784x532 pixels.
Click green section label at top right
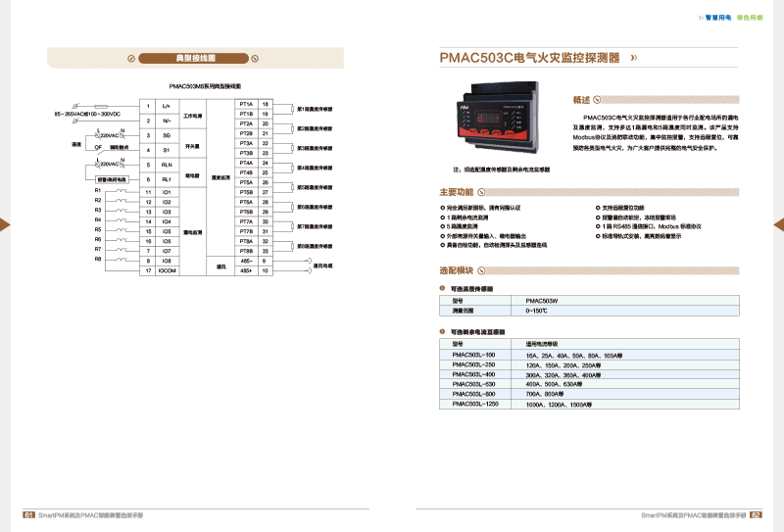click(750, 18)
